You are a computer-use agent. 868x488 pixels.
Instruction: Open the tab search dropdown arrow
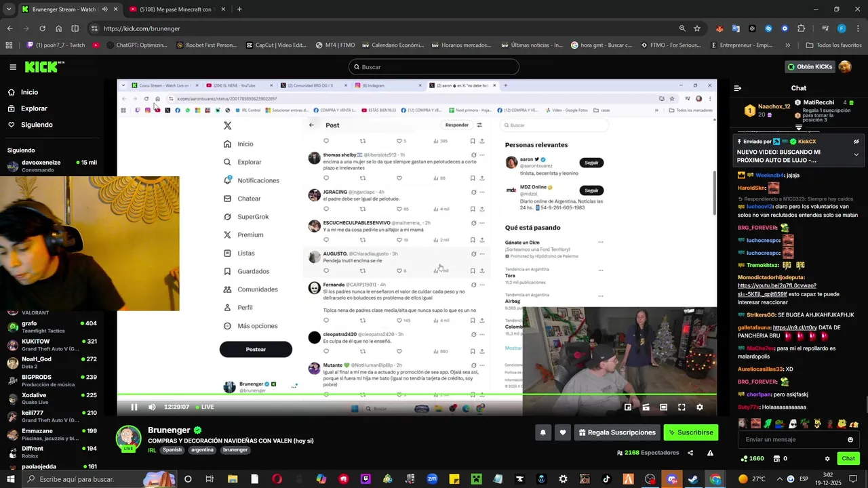tap(9, 9)
